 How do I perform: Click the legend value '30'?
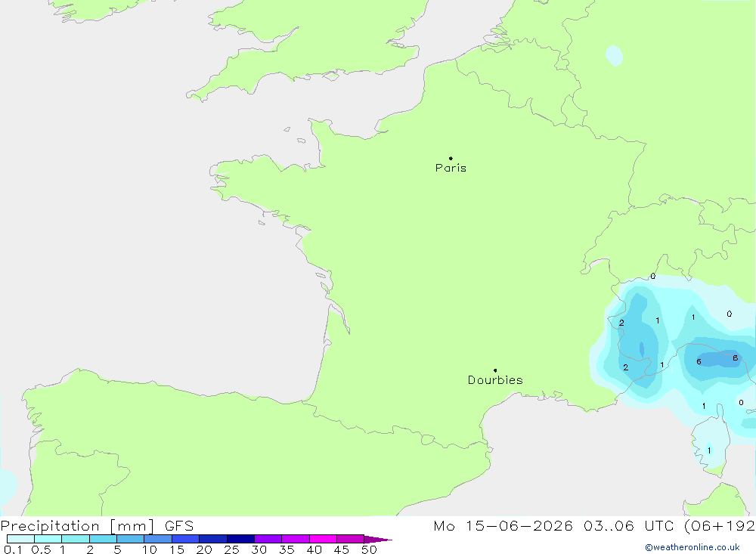(259, 549)
